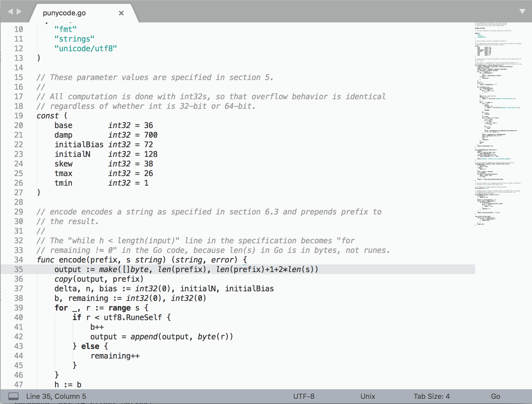Click the for keyword on line 39
532x404 pixels.
[x=61, y=308]
